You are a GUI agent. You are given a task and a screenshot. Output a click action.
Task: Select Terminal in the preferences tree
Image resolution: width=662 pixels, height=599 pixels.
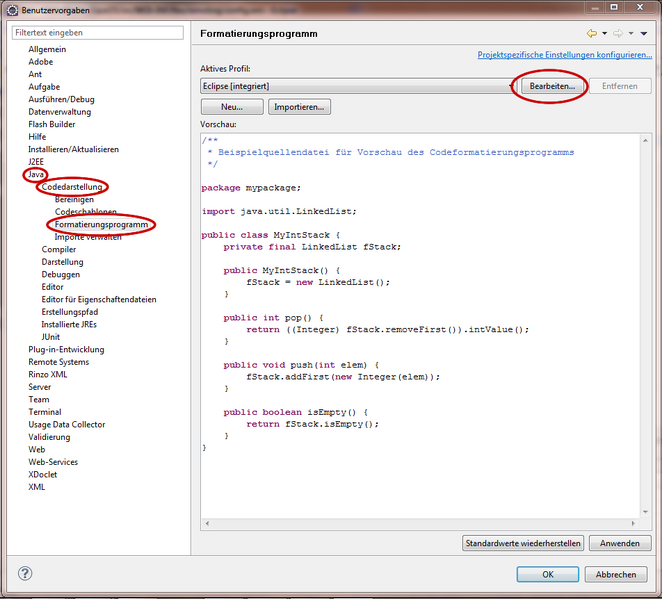(45, 412)
